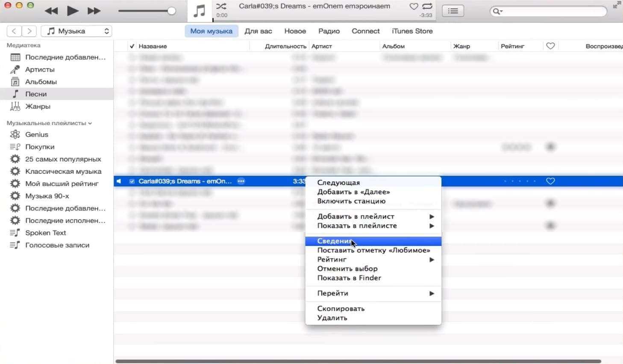The width and height of the screenshot is (623, 364).
Task: Click the music note artwork icon
Action: (x=200, y=11)
